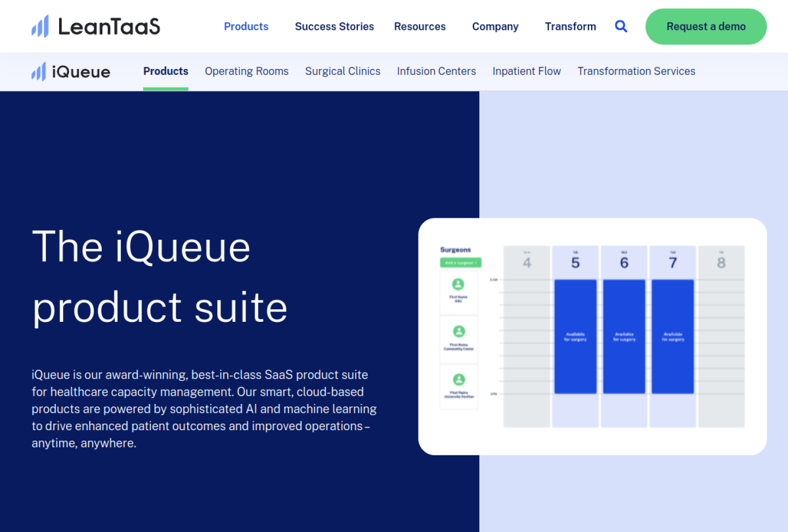This screenshot has height=532, width=788.
Task: Click the Surgeons heading in the illustration
Action: (455, 250)
